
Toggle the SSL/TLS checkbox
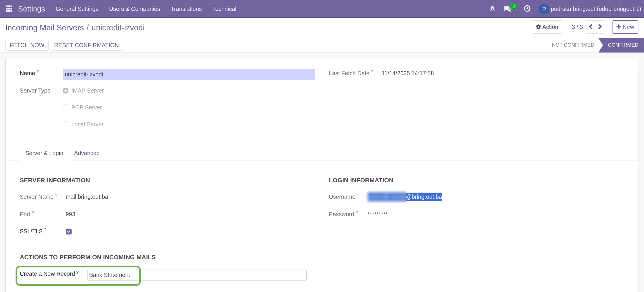click(x=69, y=232)
